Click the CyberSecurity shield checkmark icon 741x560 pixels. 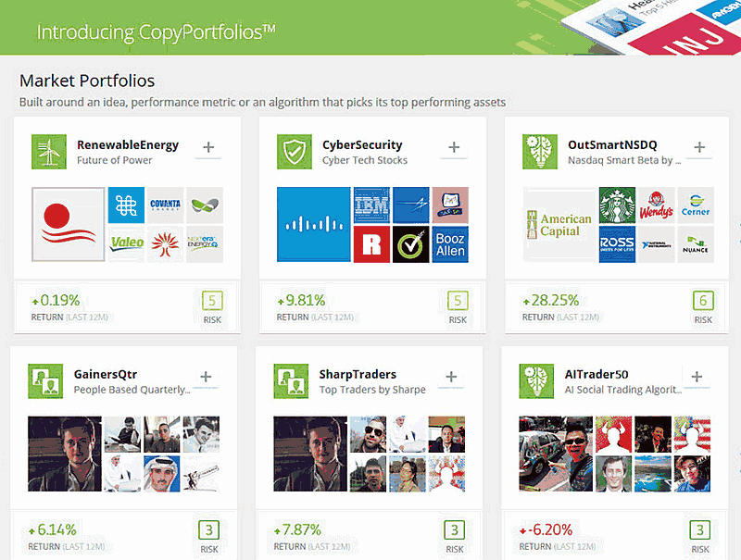(x=295, y=153)
